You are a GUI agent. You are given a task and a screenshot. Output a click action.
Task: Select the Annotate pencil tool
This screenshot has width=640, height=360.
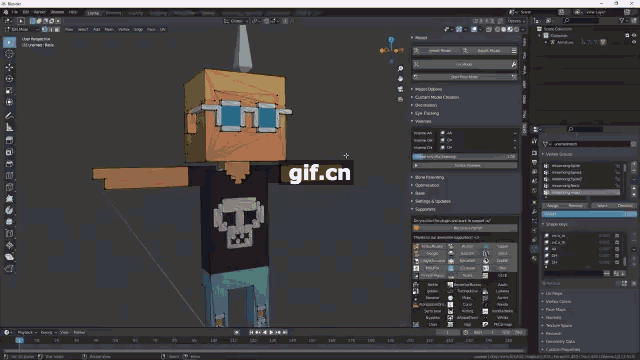[x=9, y=116]
